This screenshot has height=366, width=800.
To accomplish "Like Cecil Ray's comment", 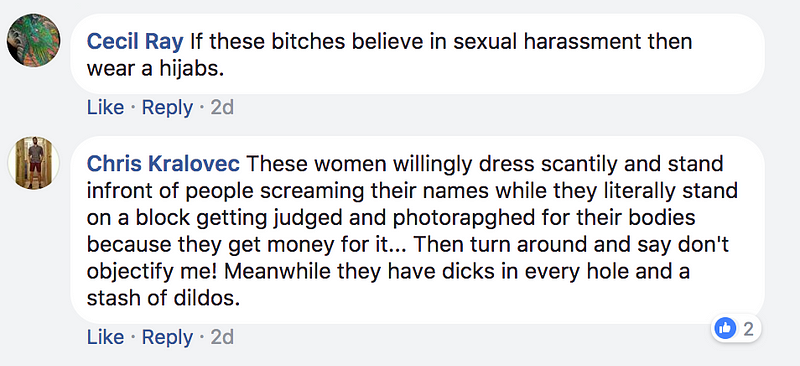I will tap(106, 108).
